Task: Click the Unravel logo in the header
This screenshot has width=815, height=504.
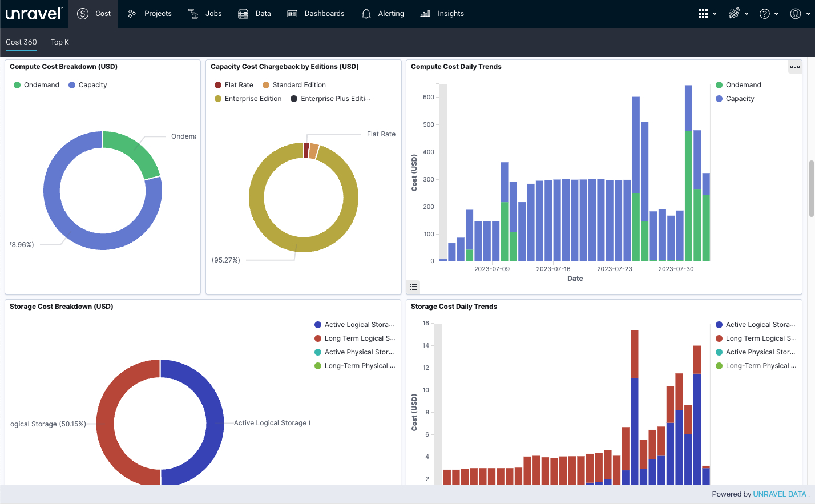Action: (x=33, y=14)
